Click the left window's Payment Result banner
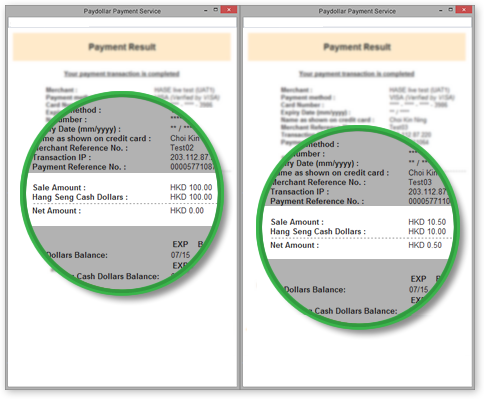Viewport: 484px width, 399px height. click(122, 47)
